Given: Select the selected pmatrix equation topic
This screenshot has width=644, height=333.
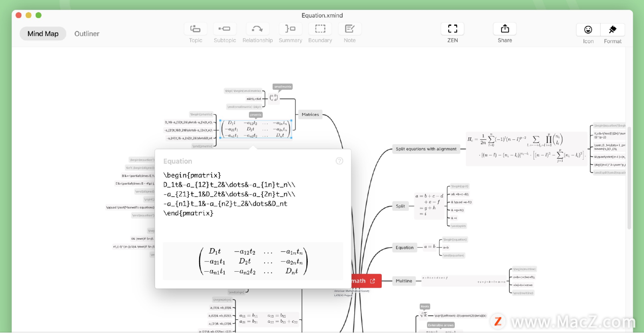Looking at the screenshot, I should (256, 129).
